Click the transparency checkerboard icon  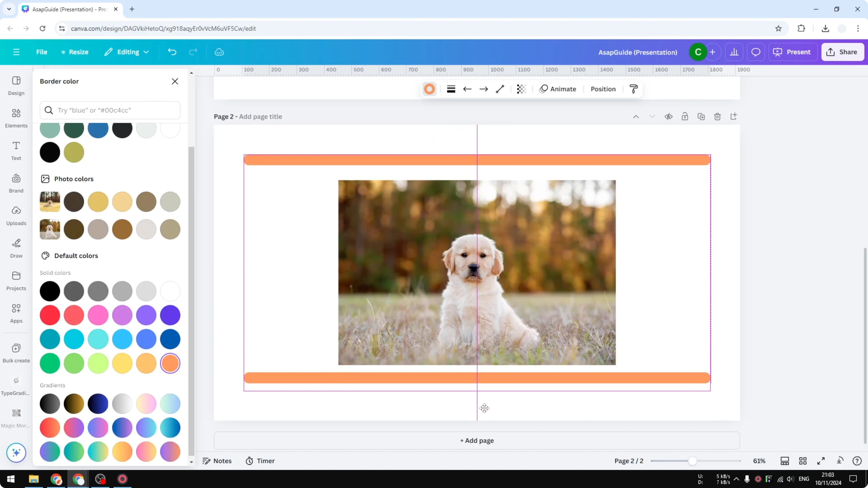coord(521,89)
